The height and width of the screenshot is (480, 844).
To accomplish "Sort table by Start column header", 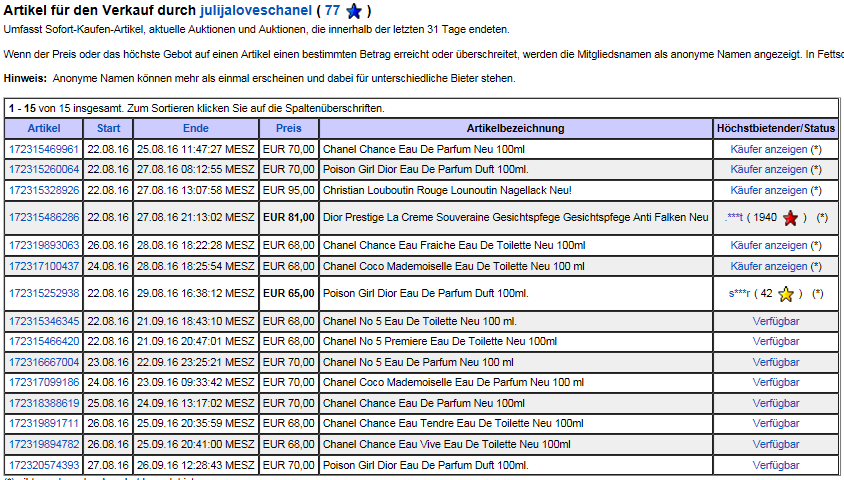I will click(108, 128).
